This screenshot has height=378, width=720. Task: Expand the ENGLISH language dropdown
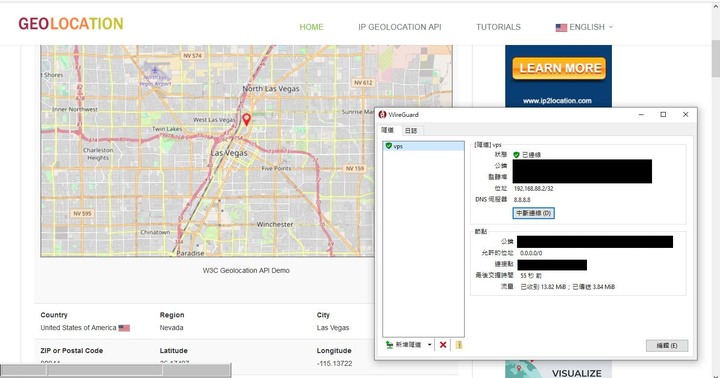click(x=584, y=27)
